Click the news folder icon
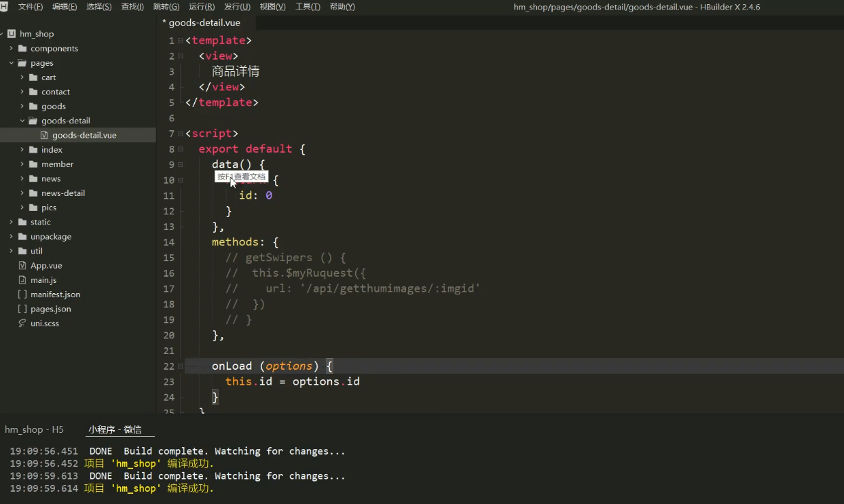 pos(33,178)
